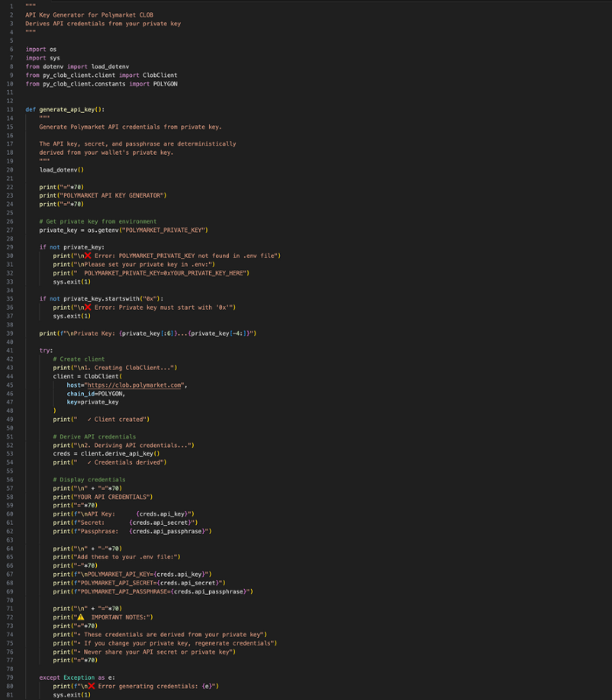This screenshot has width=612, height=700.
Task: Click 'sys.exit(1)' on line 81
Action: coord(72,695)
